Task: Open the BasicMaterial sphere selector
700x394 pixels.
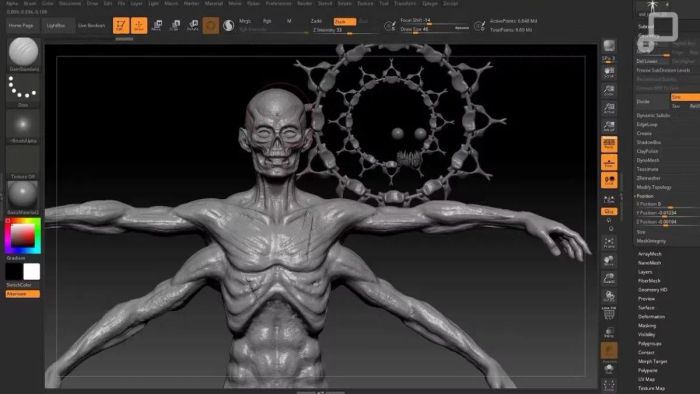Action: (23, 196)
